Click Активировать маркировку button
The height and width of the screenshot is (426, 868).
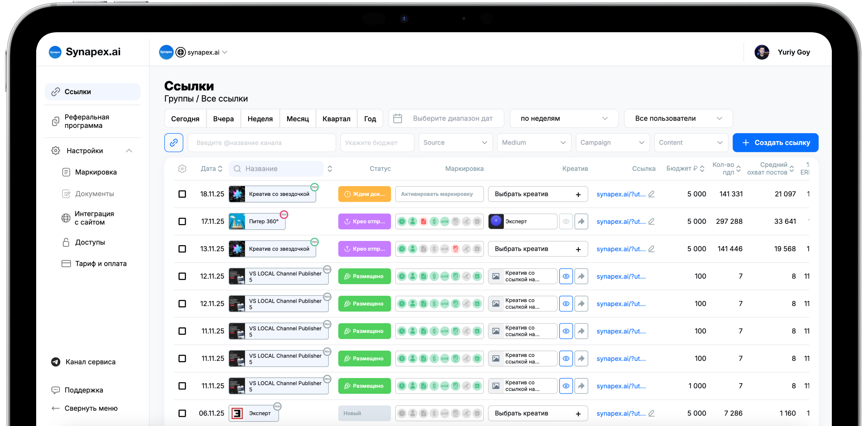pos(439,194)
